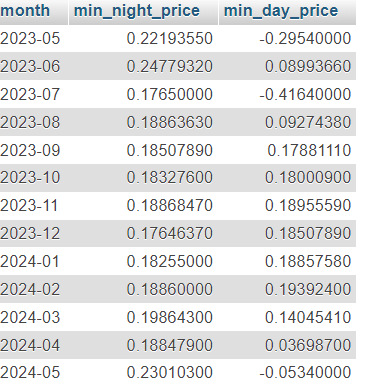Select the month cell 2024-04

(30, 345)
